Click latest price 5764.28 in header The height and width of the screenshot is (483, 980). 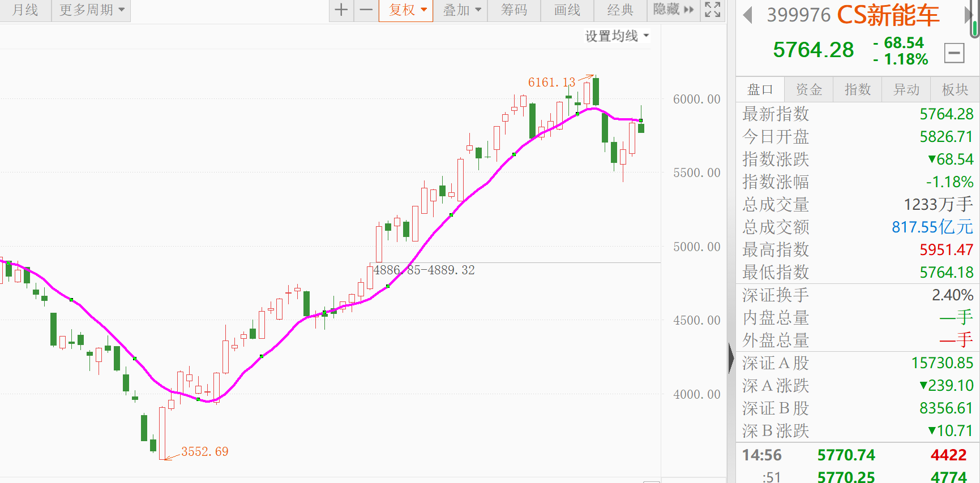[x=813, y=50]
